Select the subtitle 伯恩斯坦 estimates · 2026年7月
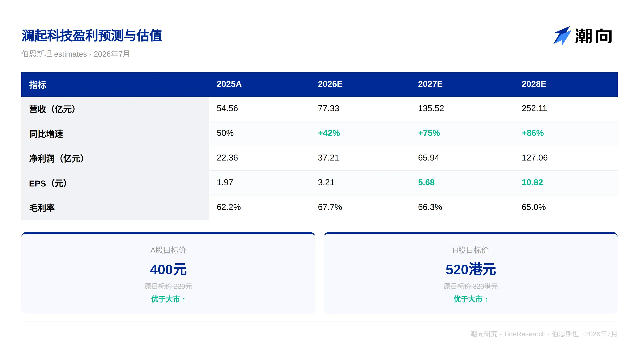The image size is (639, 364). [76, 54]
